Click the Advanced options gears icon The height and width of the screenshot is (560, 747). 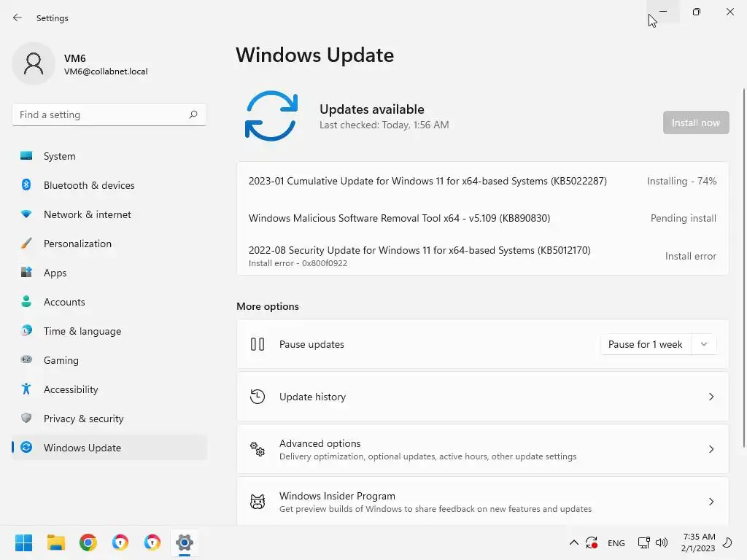(x=258, y=449)
